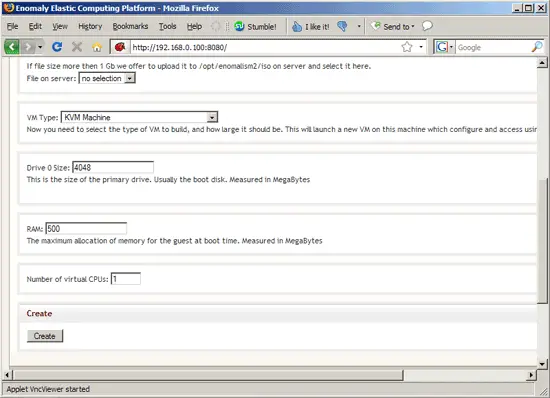Click the Create button
This screenshot has width=550, height=398.
(45, 336)
